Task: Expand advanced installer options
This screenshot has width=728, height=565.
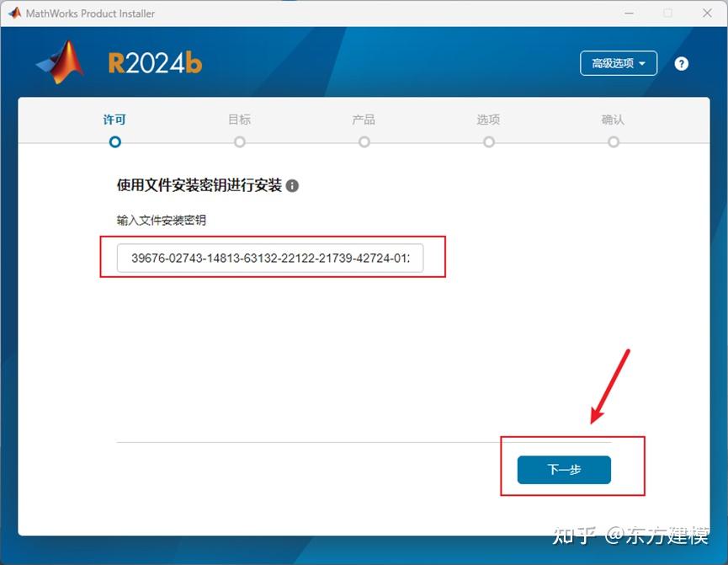Action: click(619, 63)
